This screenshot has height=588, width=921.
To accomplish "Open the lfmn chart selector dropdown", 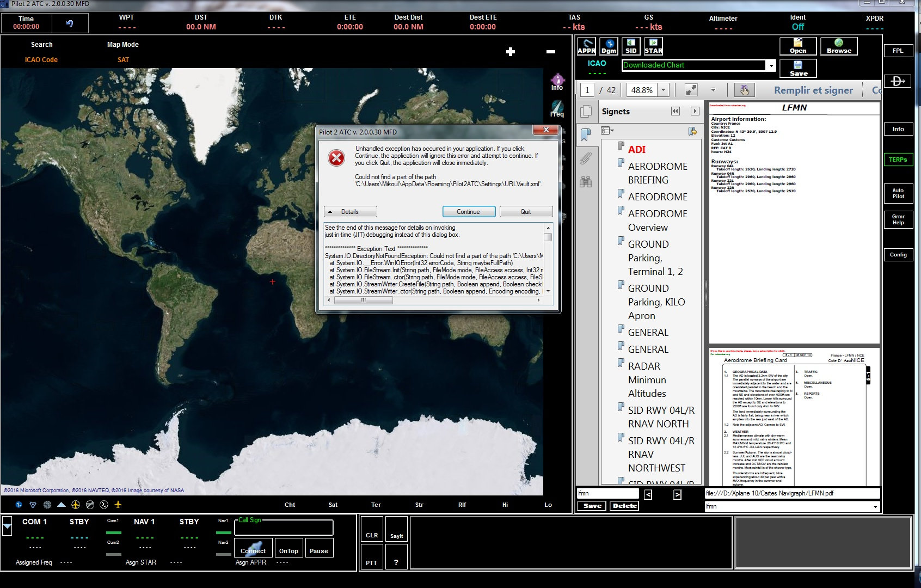I will tap(875, 506).
